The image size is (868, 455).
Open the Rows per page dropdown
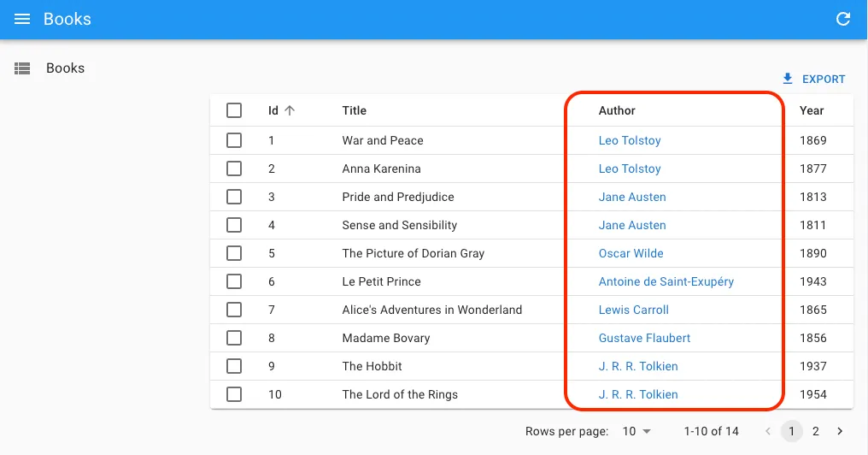point(636,431)
